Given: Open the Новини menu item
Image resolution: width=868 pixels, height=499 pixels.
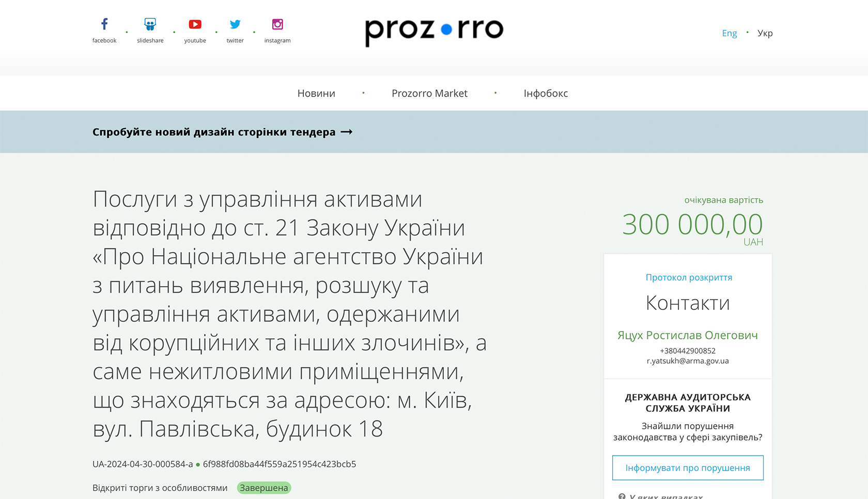Looking at the screenshot, I should tap(316, 93).
